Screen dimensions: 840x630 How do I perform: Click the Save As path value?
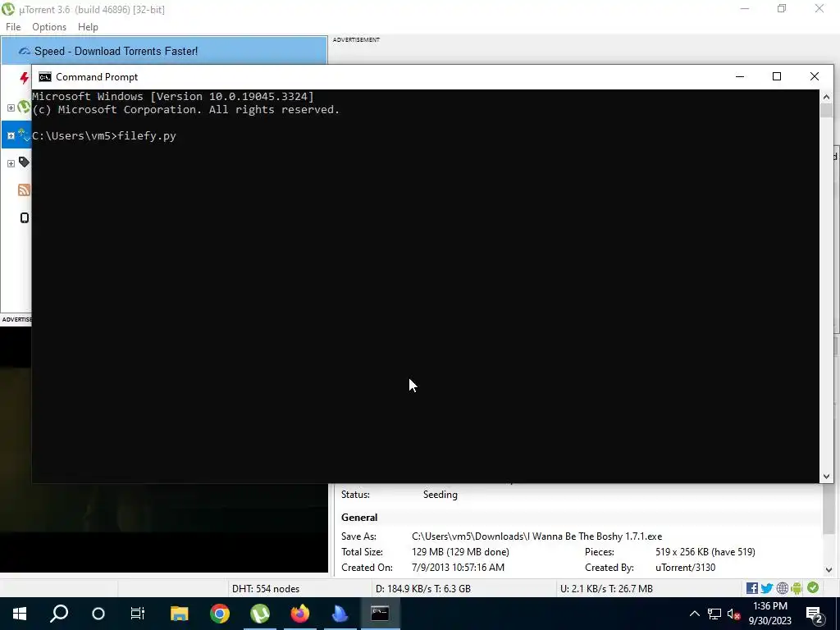click(536, 536)
